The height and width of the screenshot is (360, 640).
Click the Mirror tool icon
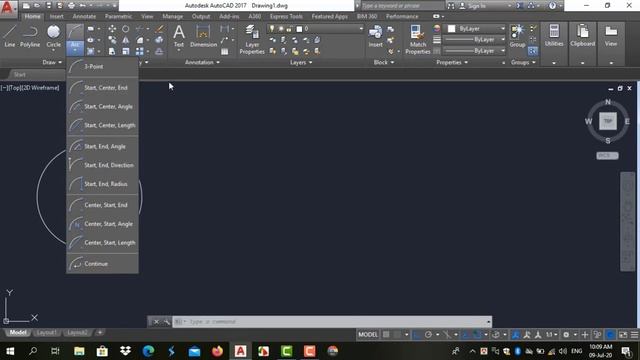pos(126,40)
